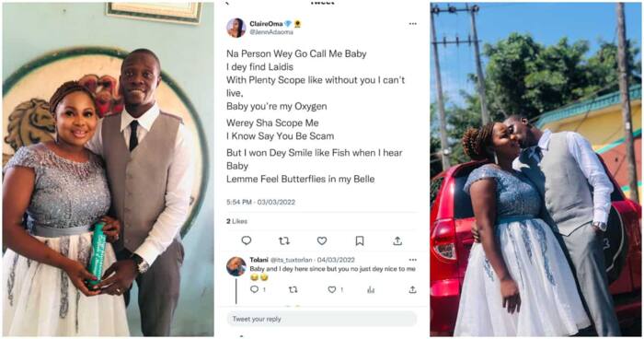
Task: Share Tolani's reply
Action: click(412, 289)
